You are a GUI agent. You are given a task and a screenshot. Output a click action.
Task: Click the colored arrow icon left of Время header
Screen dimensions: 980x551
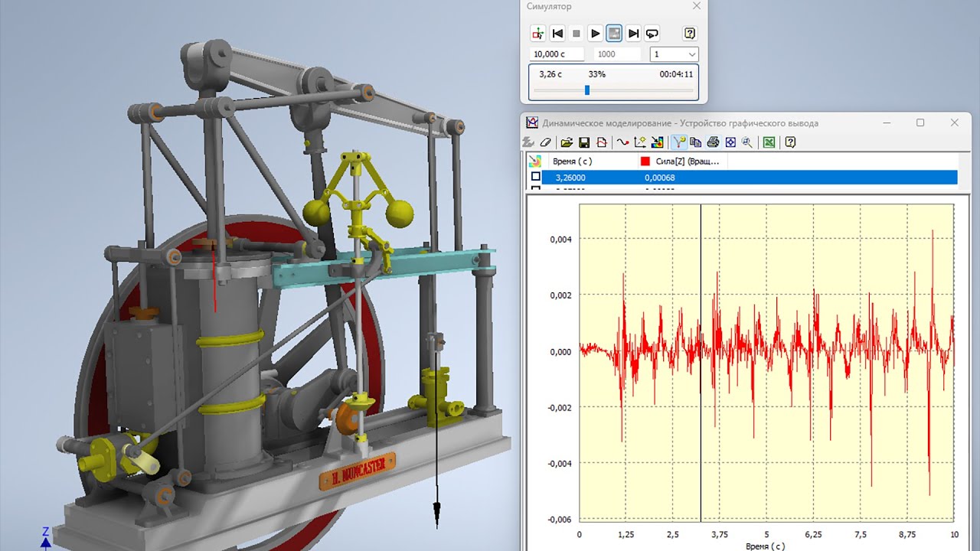tap(535, 161)
